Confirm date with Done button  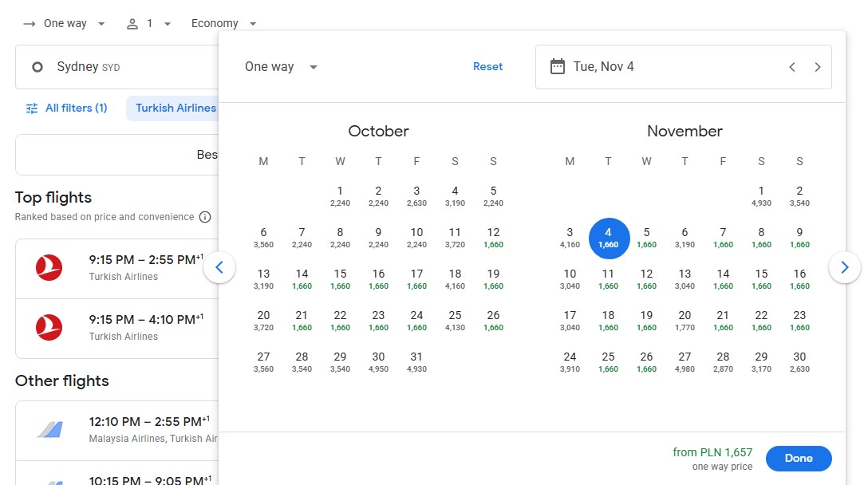(799, 459)
